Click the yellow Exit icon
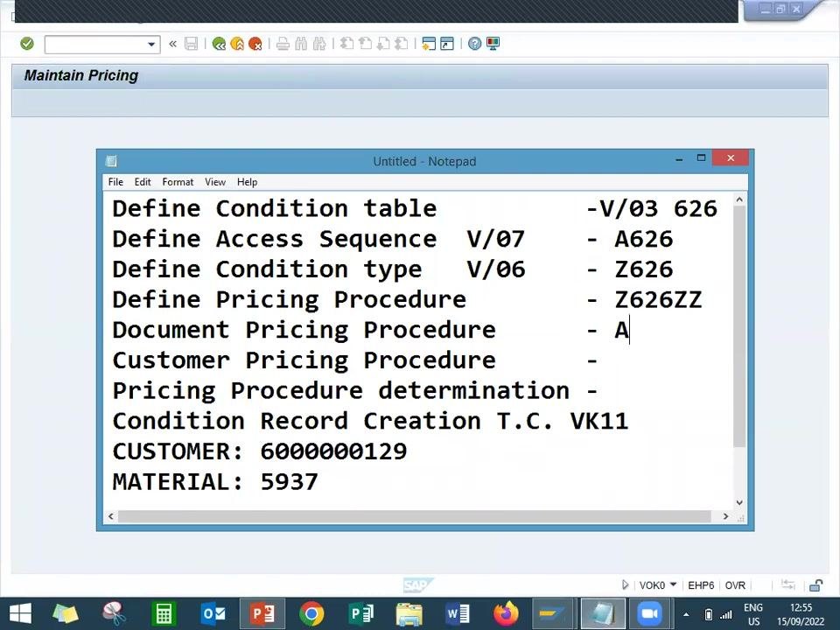The image size is (840, 630). pos(237,44)
